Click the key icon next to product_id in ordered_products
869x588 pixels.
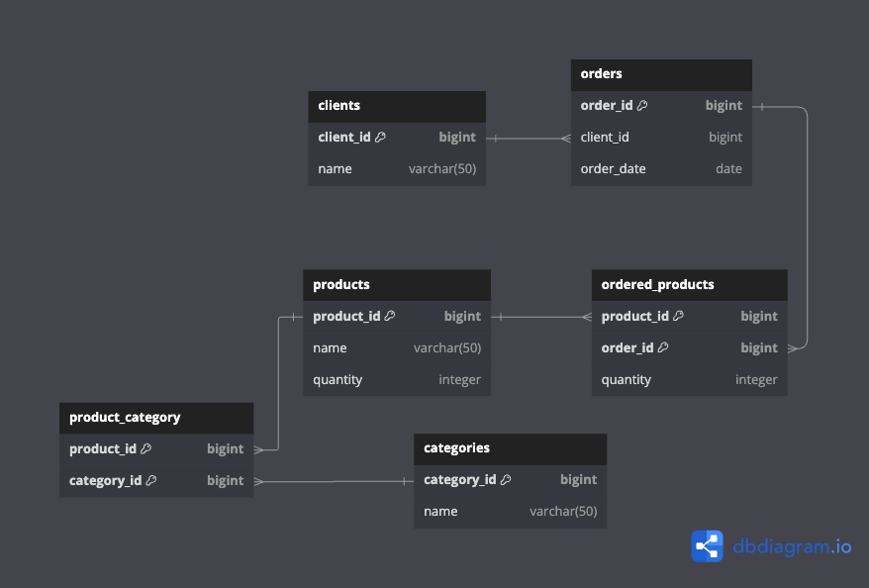coord(679,317)
